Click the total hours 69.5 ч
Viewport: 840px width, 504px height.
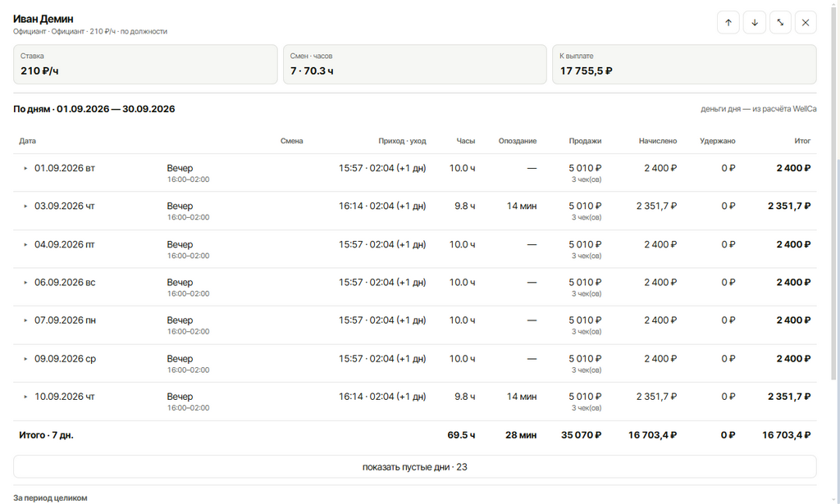pyautogui.click(x=461, y=435)
